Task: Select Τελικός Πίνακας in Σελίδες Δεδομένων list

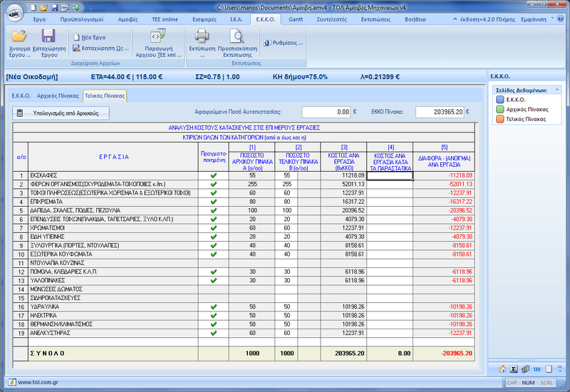Action: pos(526,119)
